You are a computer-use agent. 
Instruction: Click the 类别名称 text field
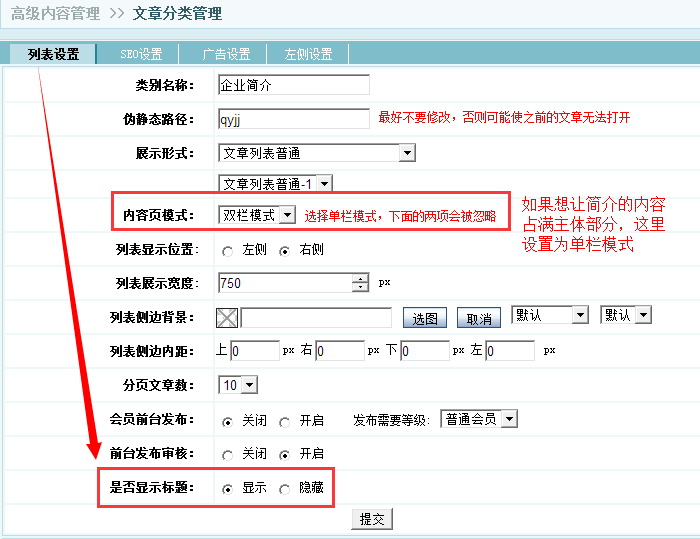(x=293, y=85)
